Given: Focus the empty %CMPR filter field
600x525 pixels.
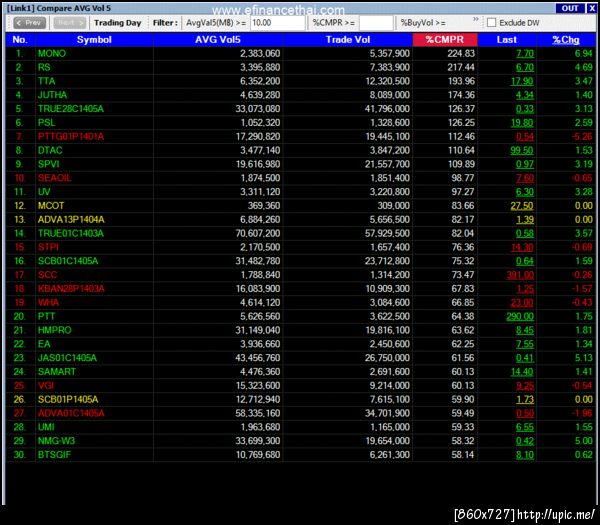Looking at the screenshot, I should point(376,23).
